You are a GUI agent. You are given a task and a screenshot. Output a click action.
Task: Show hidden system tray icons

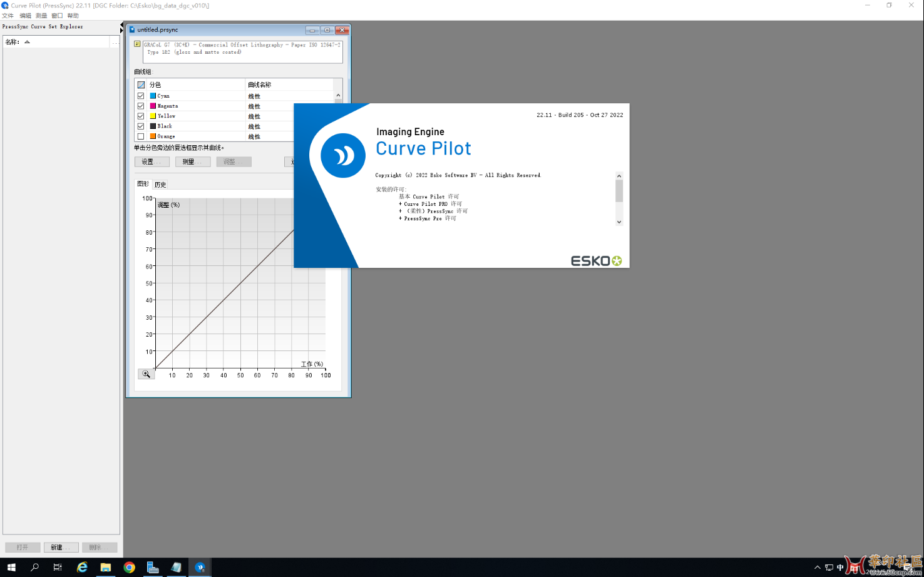pyautogui.click(x=817, y=568)
